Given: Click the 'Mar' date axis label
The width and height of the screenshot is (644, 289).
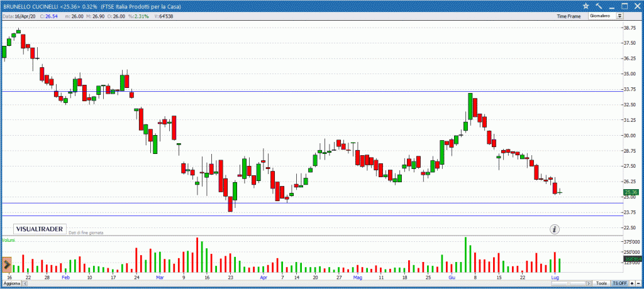Looking at the screenshot, I should 160,278.
